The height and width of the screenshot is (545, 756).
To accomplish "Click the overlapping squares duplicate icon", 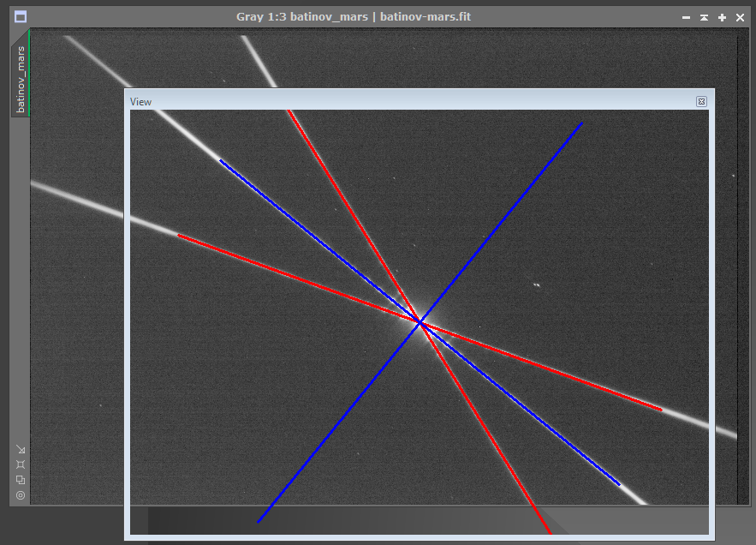I will [21, 480].
